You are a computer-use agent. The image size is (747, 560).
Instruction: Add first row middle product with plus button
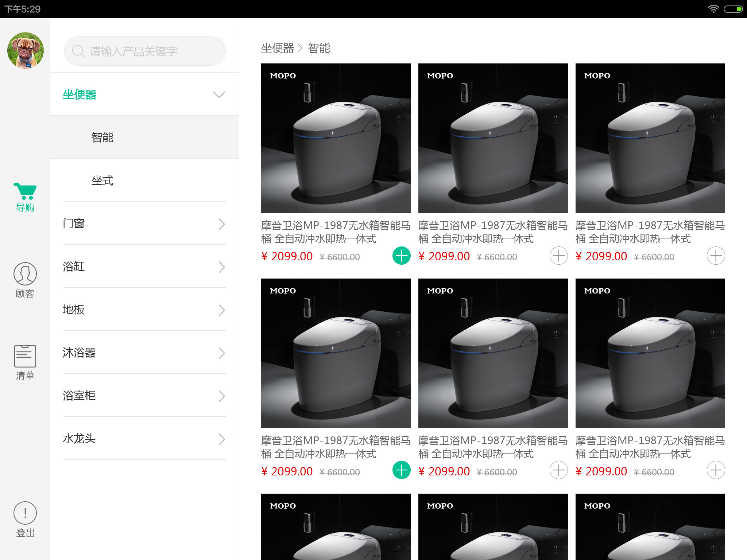[559, 256]
